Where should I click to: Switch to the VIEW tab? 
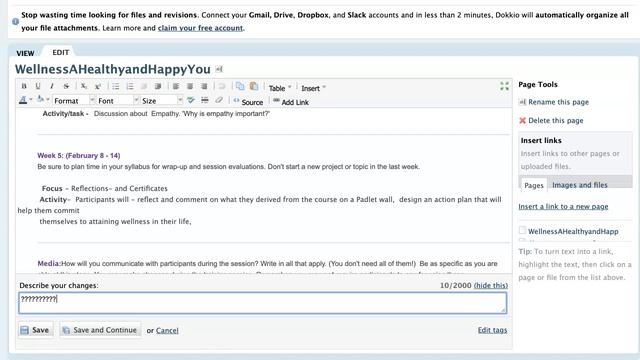point(25,53)
